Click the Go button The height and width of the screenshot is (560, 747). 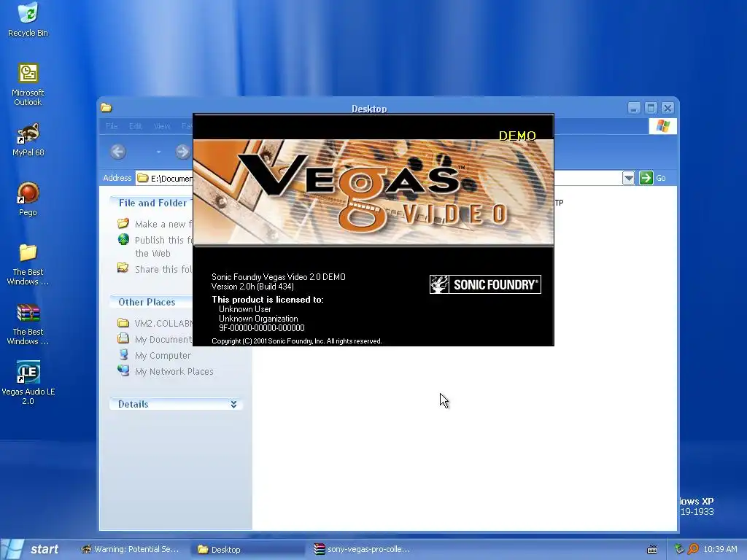(653, 178)
